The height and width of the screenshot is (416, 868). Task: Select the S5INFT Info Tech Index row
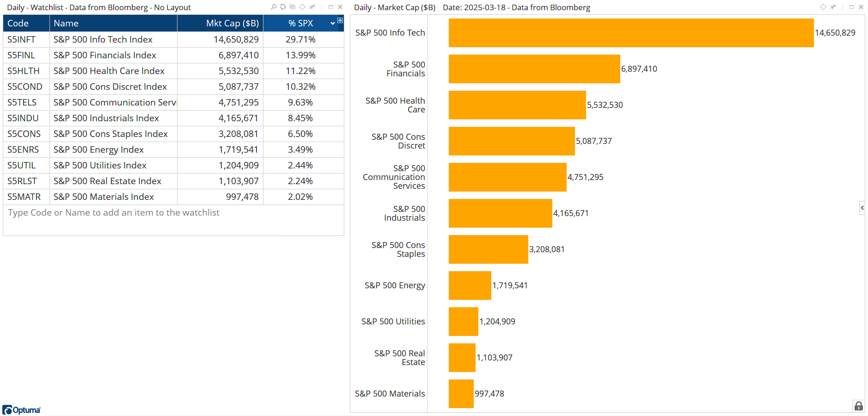[x=103, y=39]
